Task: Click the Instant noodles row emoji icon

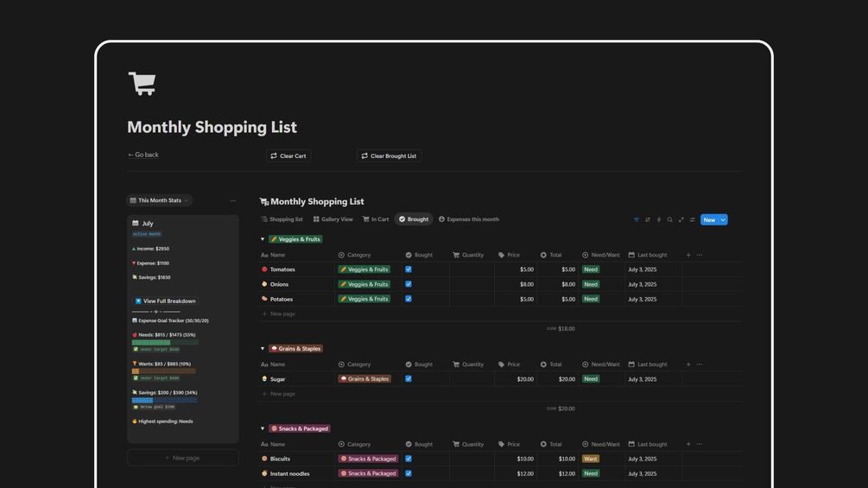Action: 264,473
